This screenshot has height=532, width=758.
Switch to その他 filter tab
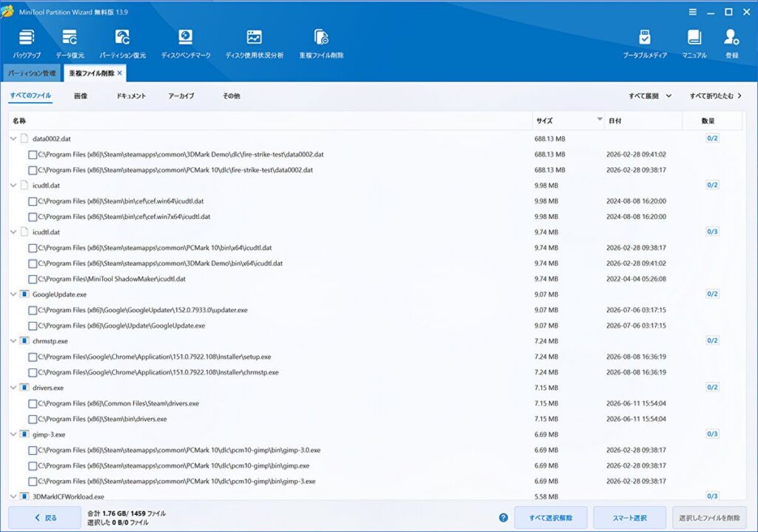click(231, 95)
